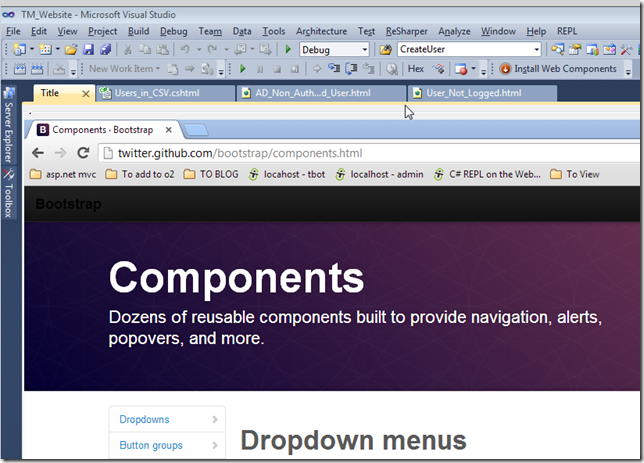Click the browser back arrow
The image size is (644, 463).
38,153
